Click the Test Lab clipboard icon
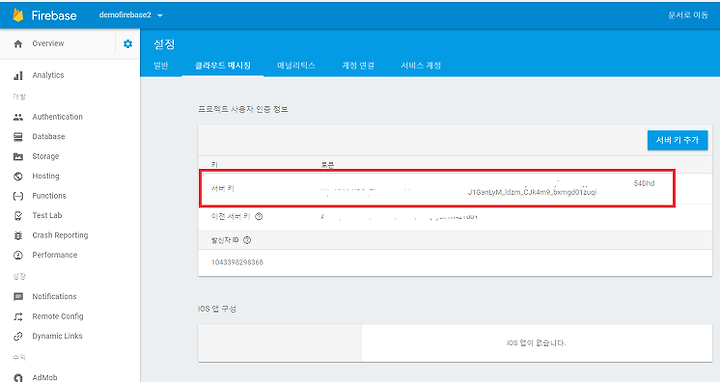The height and width of the screenshot is (382, 720). coord(18,215)
